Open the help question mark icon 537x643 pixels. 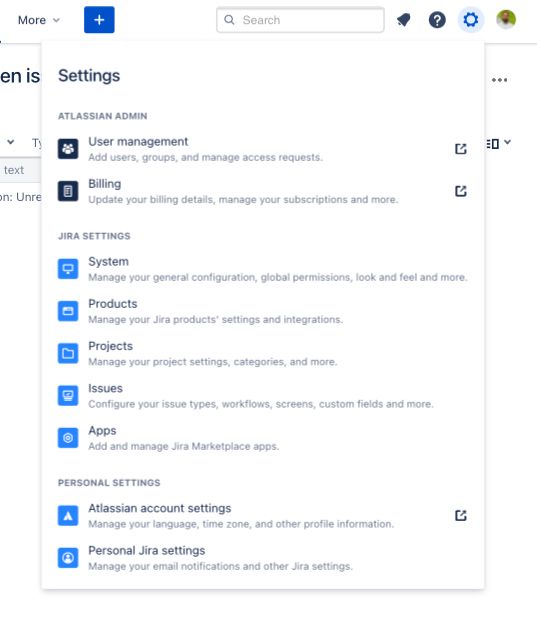click(437, 20)
